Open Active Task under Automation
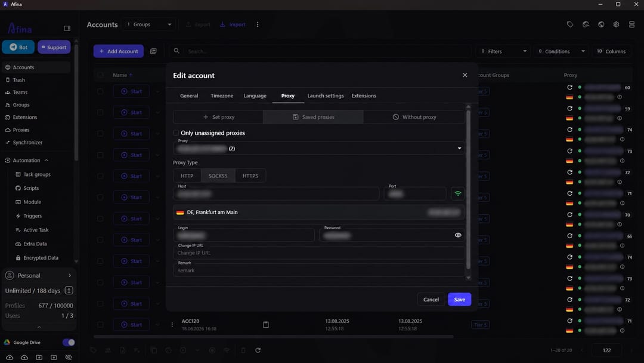This screenshot has height=363, width=644. pos(36,230)
